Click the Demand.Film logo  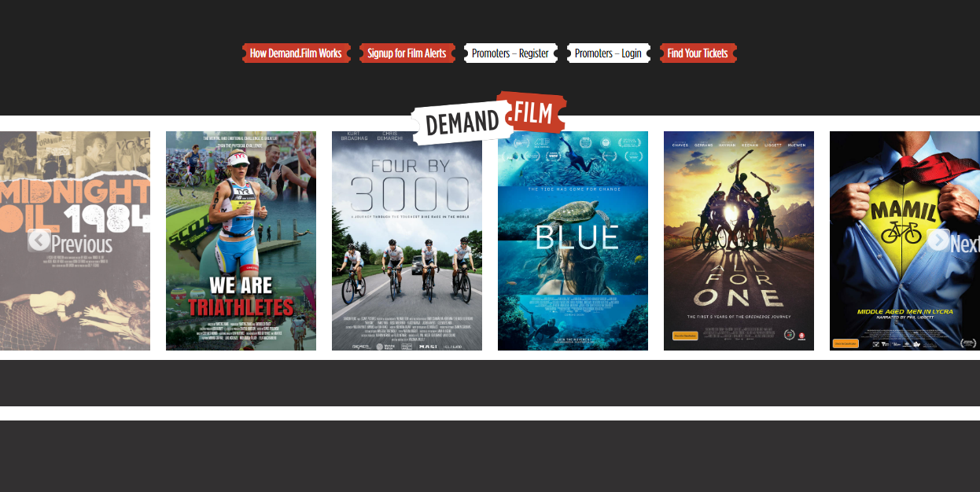coord(488,118)
